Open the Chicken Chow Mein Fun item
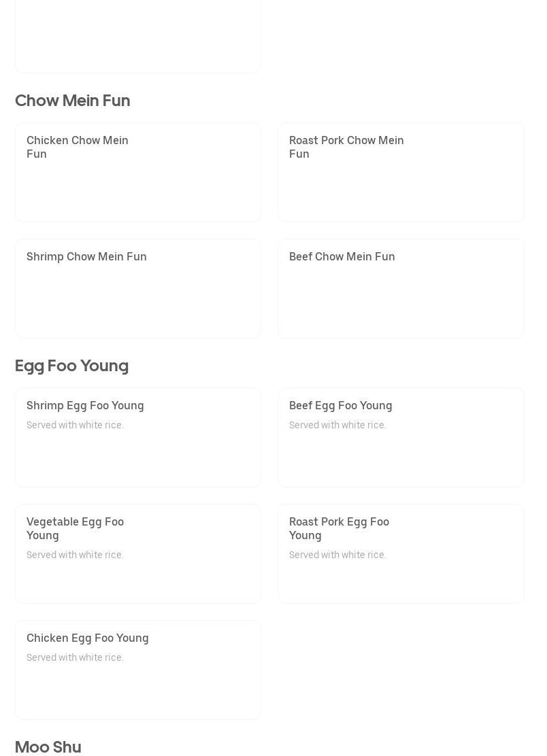The width and height of the screenshot is (547, 756). pos(138,172)
